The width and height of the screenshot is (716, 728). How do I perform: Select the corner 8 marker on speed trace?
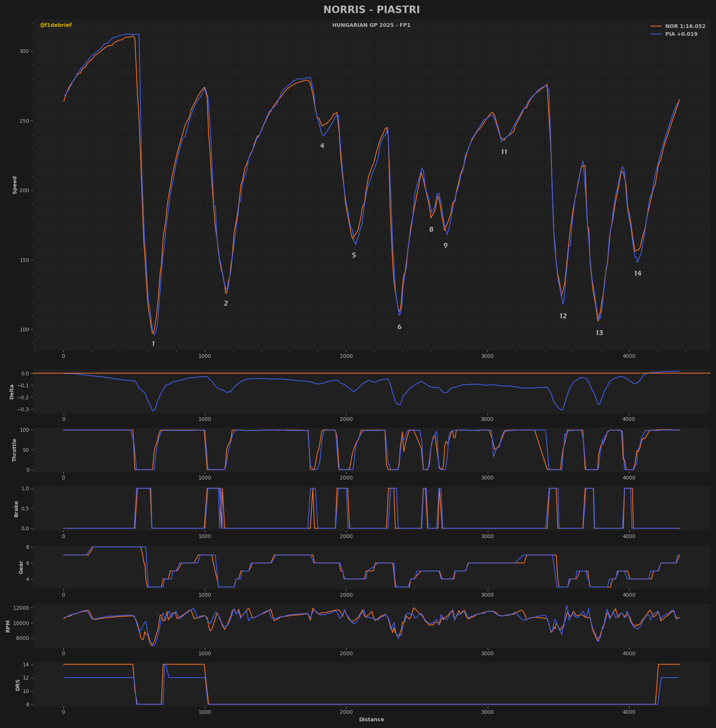pos(431,229)
